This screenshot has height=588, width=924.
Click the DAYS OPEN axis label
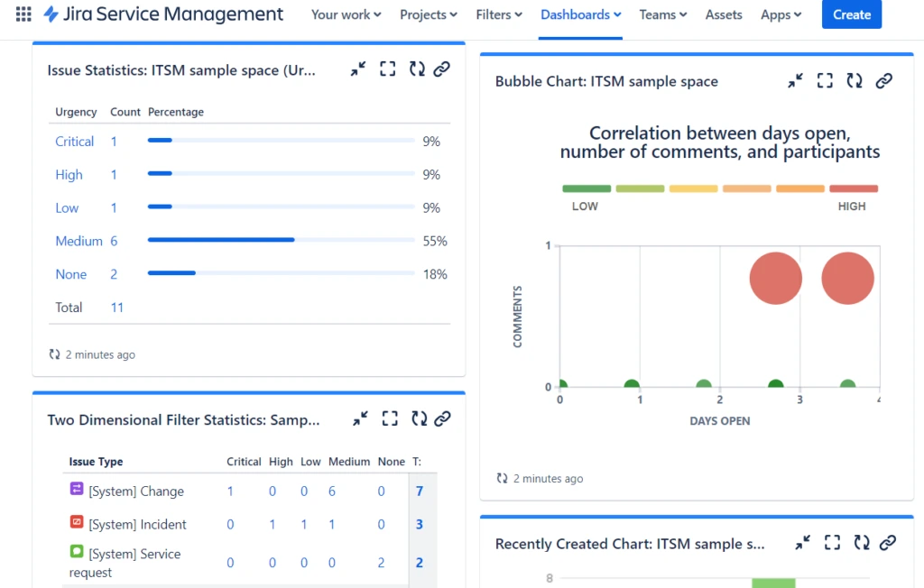(719, 420)
